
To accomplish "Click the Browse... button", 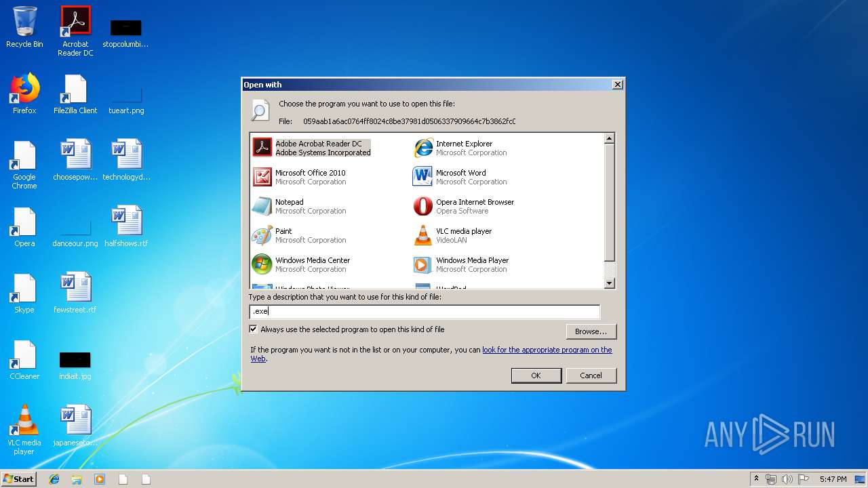I will (x=591, y=331).
